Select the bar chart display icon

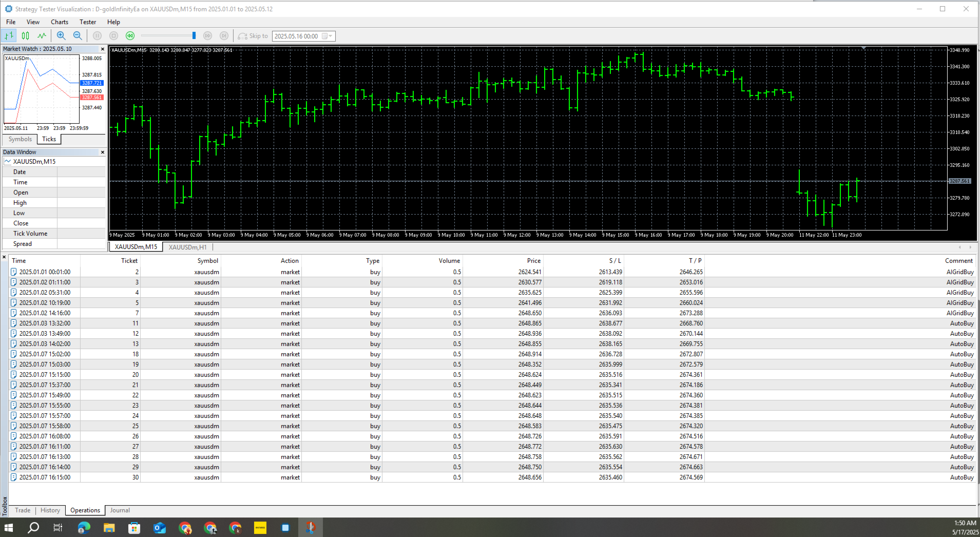pos(9,36)
